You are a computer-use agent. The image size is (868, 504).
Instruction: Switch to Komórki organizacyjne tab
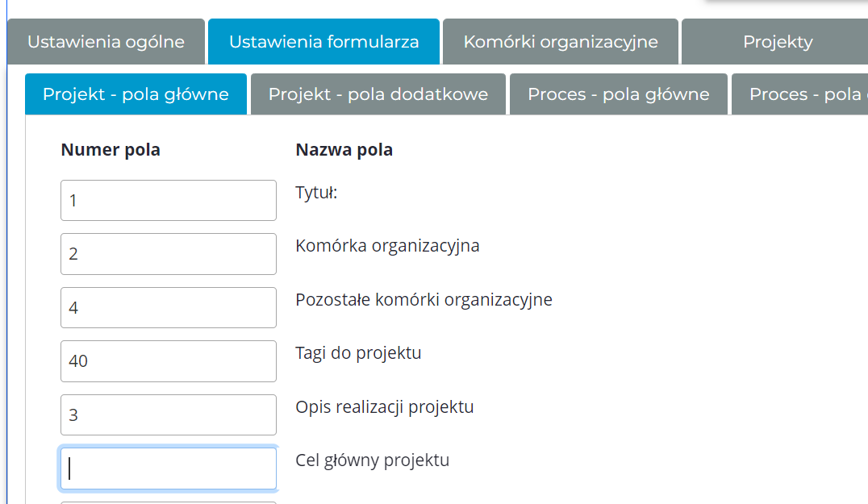click(561, 42)
